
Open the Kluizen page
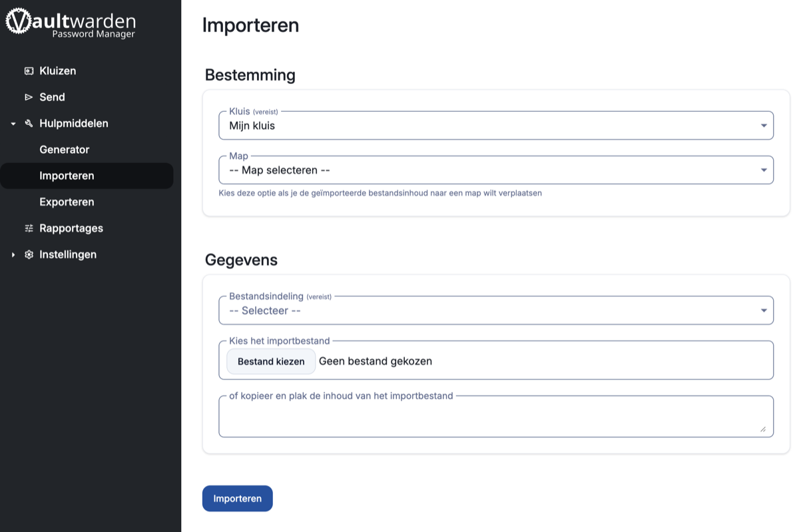point(57,71)
